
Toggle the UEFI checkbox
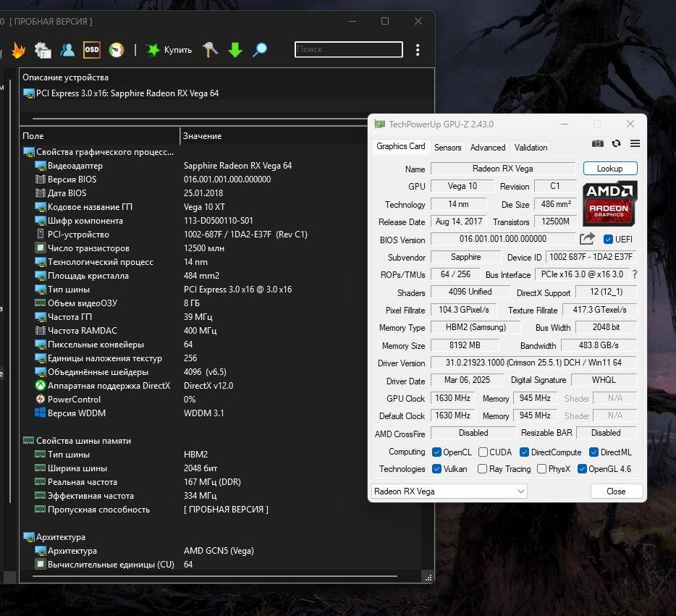pyautogui.click(x=608, y=240)
